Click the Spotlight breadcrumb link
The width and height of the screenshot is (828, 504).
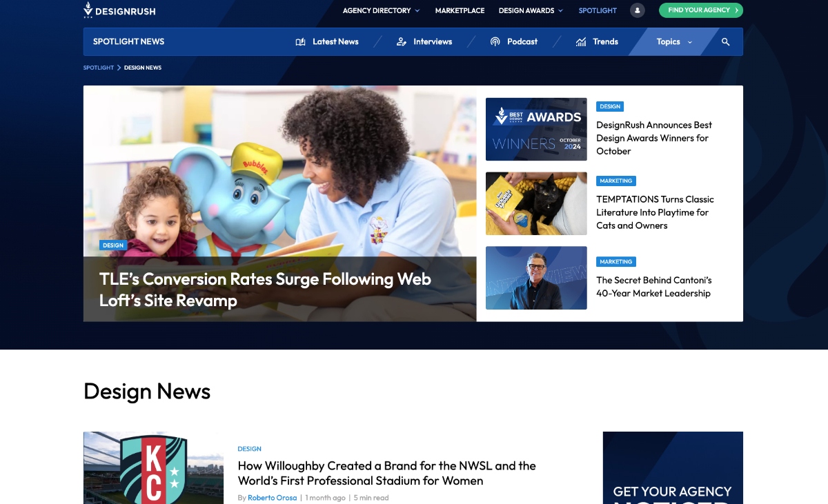coord(99,68)
